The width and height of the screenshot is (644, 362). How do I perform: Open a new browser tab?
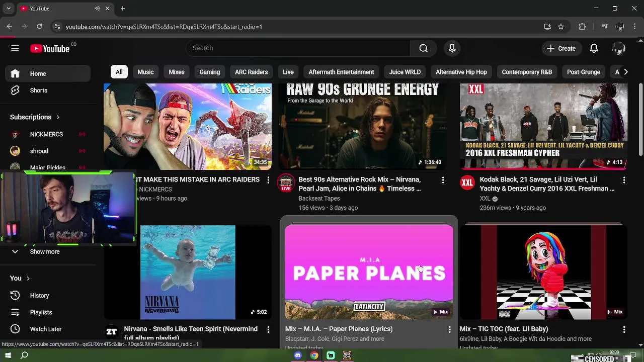coord(122,9)
